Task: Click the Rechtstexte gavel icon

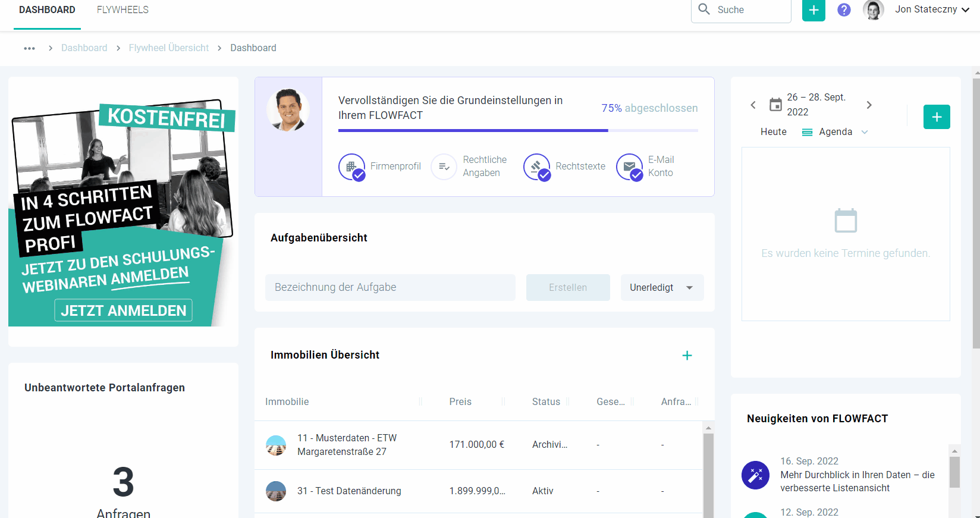Action: point(537,167)
